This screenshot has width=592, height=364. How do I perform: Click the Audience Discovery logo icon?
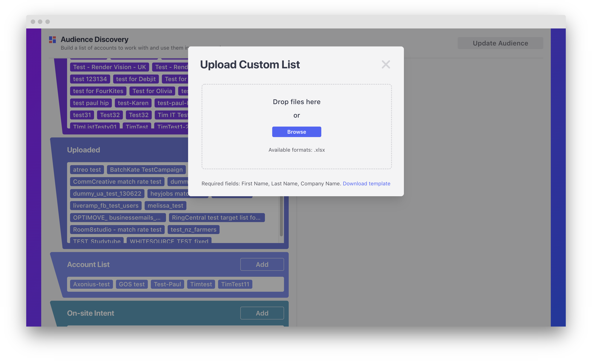(52, 40)
